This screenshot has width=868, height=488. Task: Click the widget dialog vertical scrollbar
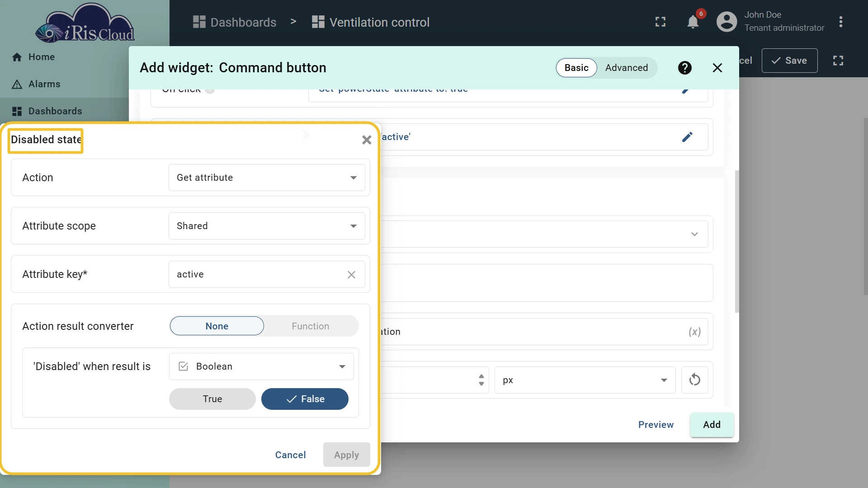[737, 242]
